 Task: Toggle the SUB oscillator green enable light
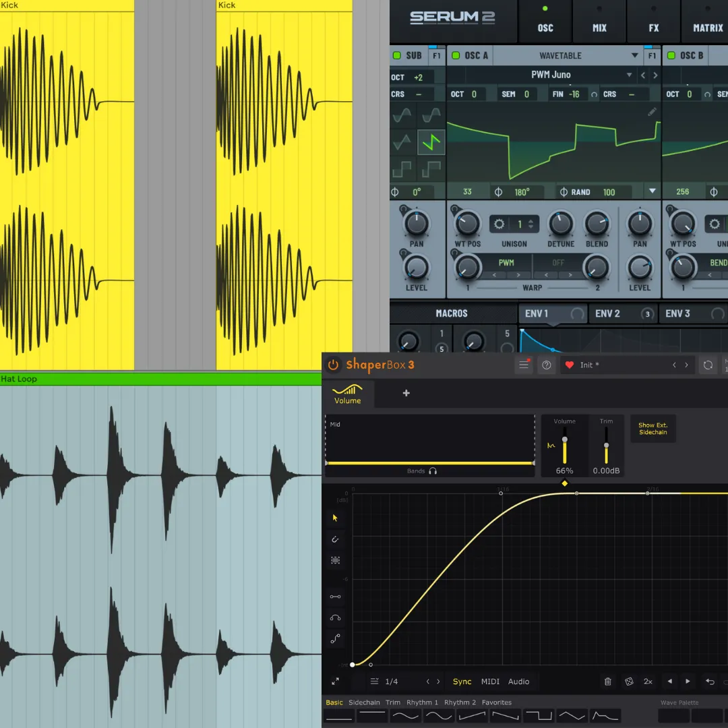397,55
